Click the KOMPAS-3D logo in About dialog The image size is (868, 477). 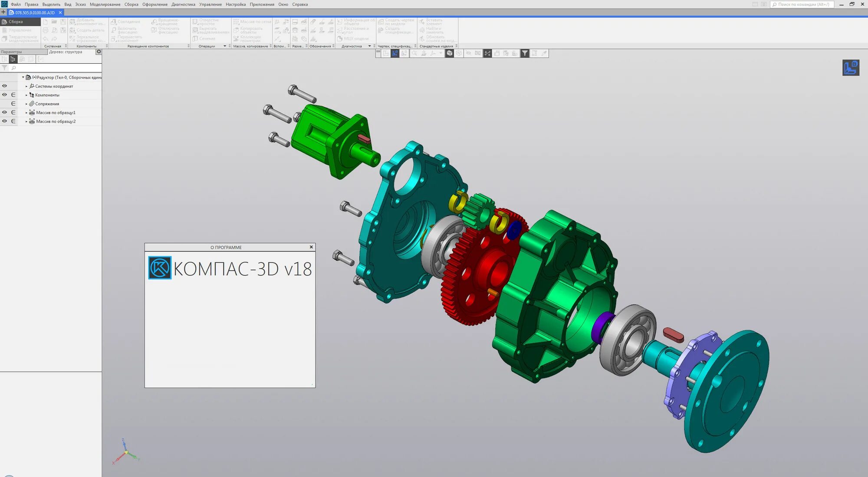click(160, 268)
